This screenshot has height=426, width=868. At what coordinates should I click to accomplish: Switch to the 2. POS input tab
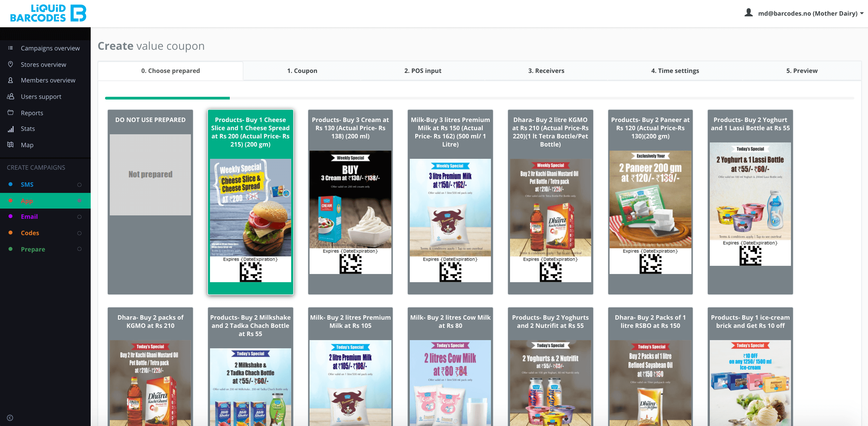point(423,71)
